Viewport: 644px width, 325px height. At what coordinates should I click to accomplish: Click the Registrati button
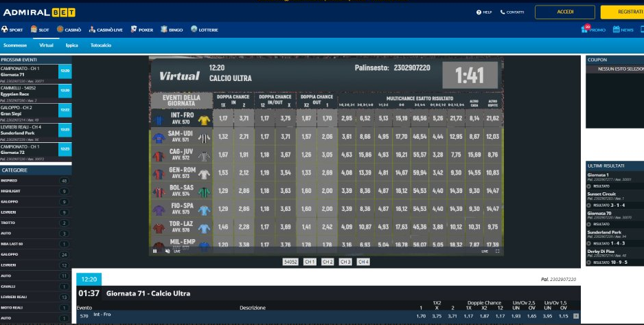tap(622, 12)
